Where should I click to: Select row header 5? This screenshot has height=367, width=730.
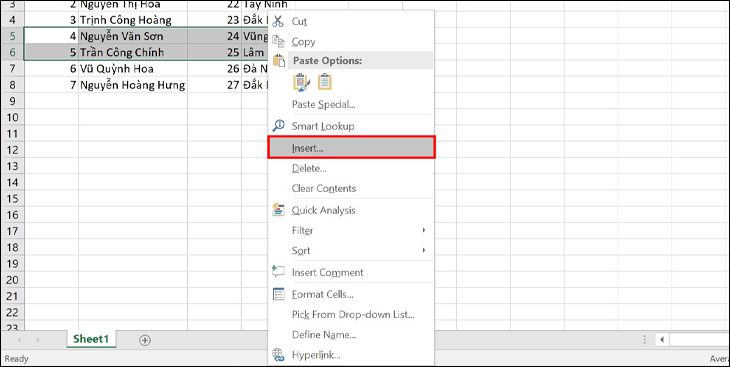pos(12,36)
